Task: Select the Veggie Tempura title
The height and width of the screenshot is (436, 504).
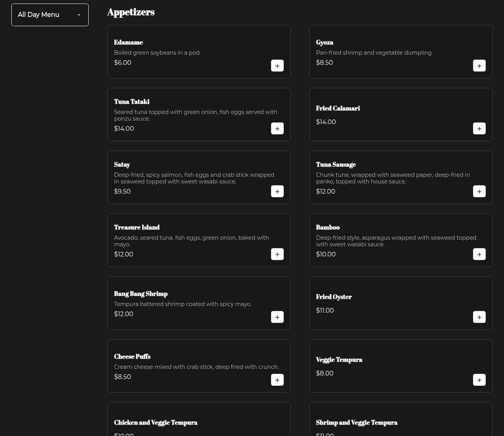Action: click(x=339, y=360)
